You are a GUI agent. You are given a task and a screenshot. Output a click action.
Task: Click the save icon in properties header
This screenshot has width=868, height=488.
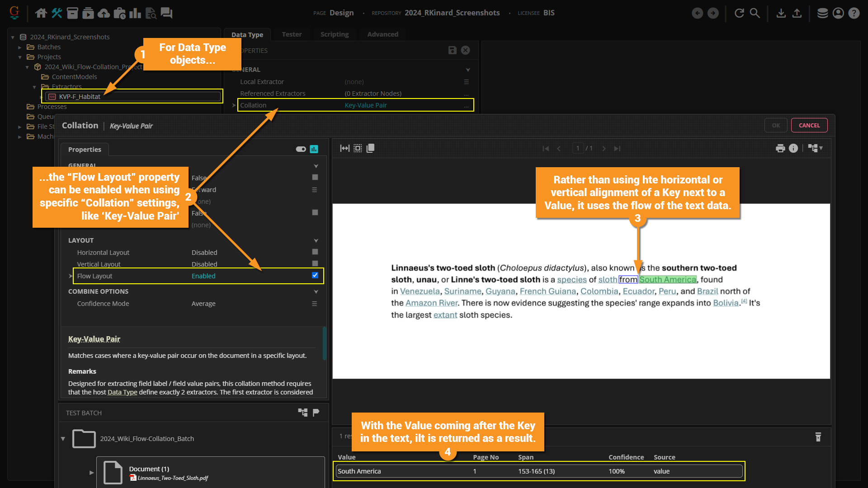pyautogui.click(x=452, y=50)
